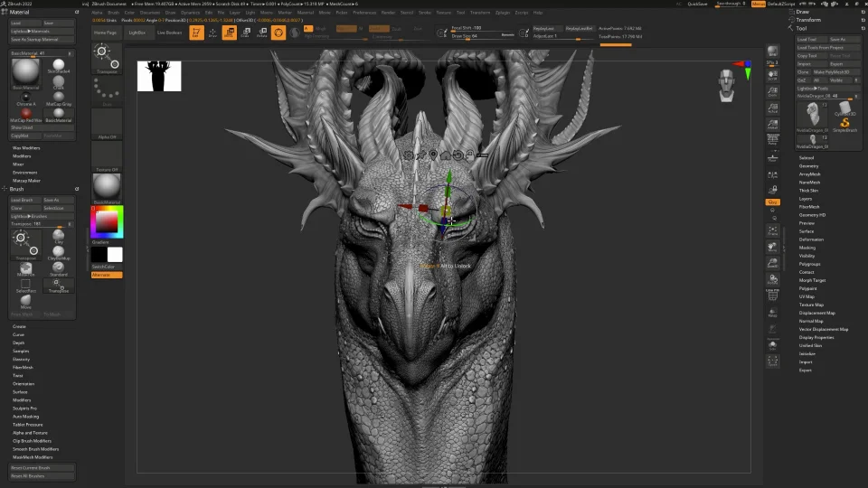Toggle the orange Qviz button

pyautogui.click(x=773, y=202)
